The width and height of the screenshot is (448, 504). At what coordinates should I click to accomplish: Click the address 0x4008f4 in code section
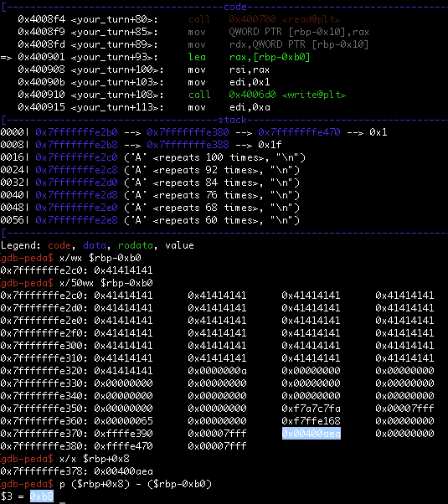click(x=42, y=19)
